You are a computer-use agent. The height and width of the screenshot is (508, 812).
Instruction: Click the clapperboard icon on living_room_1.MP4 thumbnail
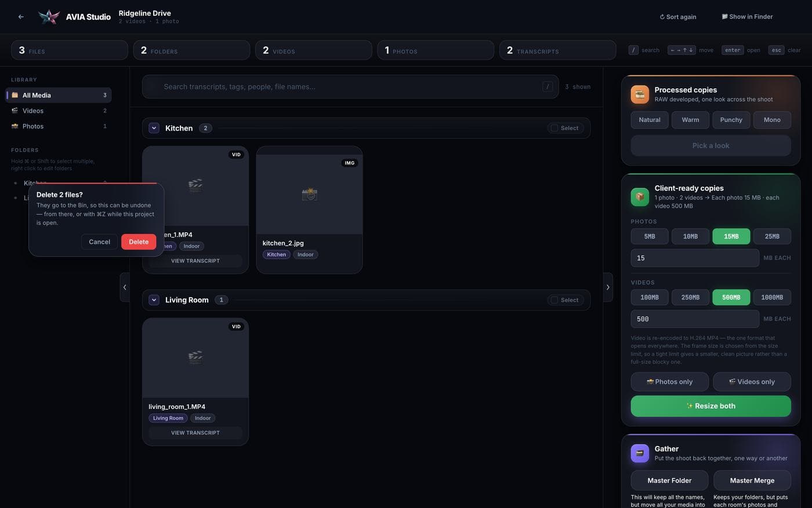point(195,357)
